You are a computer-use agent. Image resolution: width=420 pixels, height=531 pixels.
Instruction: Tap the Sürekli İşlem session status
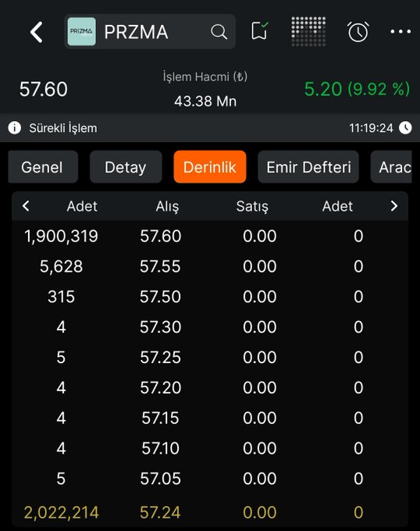pyautogui.click(x=63, y=128)
